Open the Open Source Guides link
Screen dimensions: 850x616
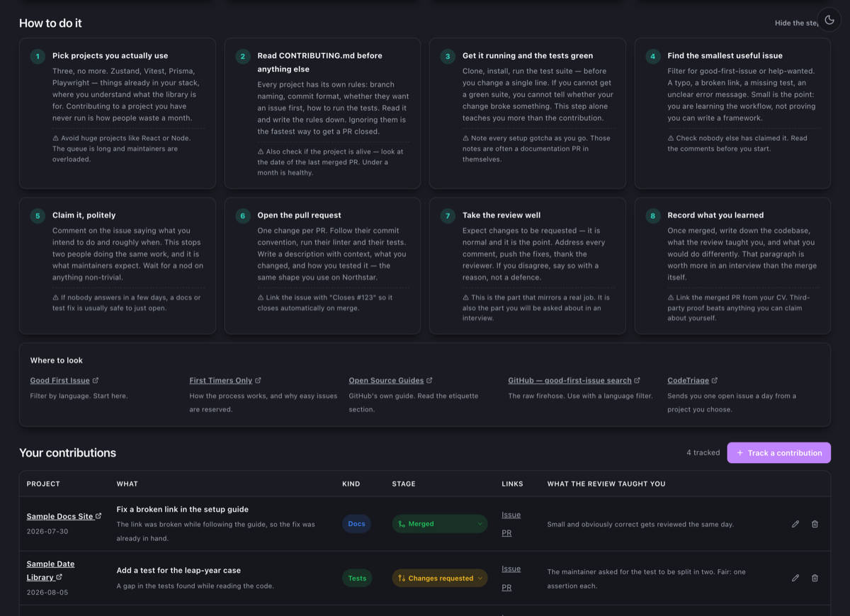pos(385,380)
